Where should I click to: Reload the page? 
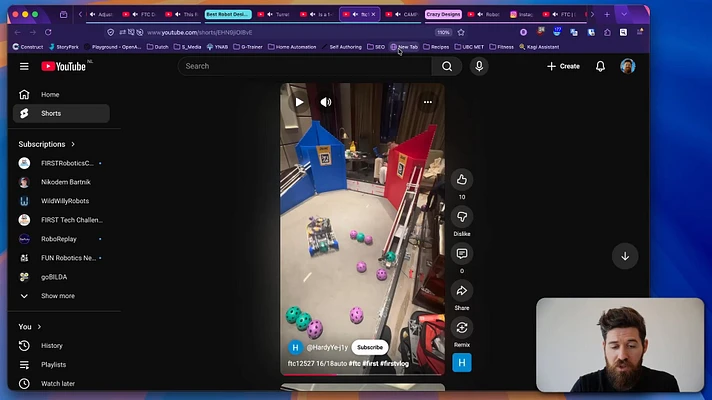tap(48, 33)
